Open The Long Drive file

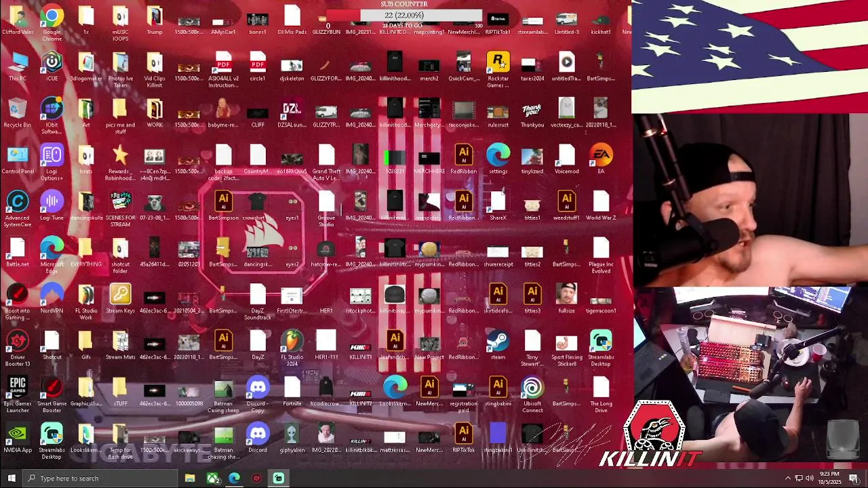coord(601,394)
